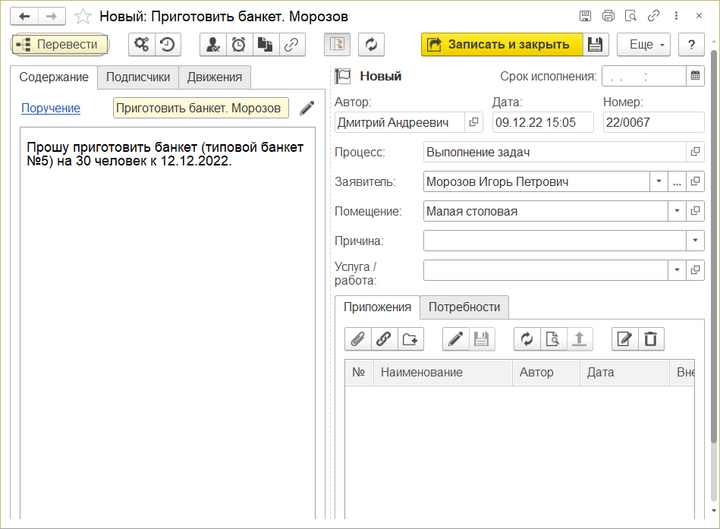Click the Номер field 22/0067
Viewport: 720px width, 529px height.
pos(653,123)
